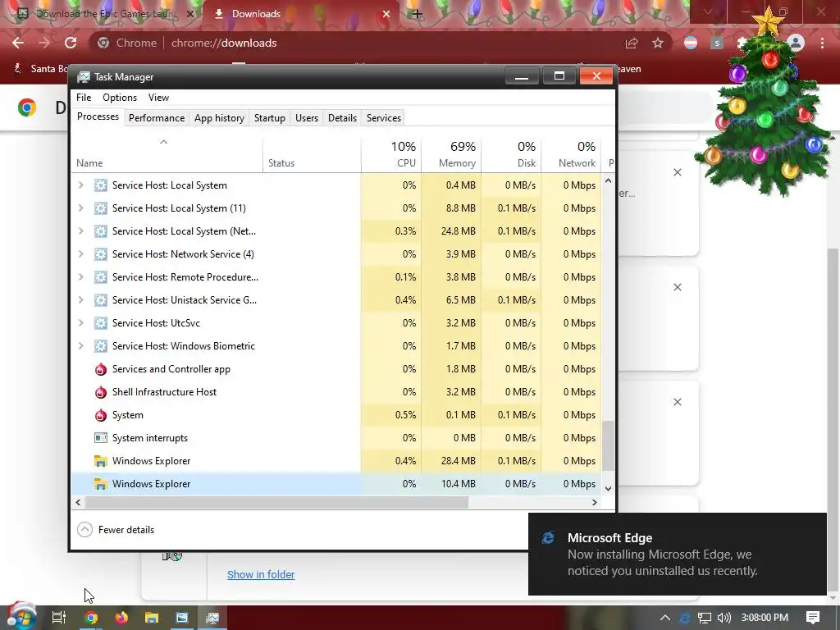
Task: Click the vertical scrollbar thumb in Task Manager
Action: (608, 445)
